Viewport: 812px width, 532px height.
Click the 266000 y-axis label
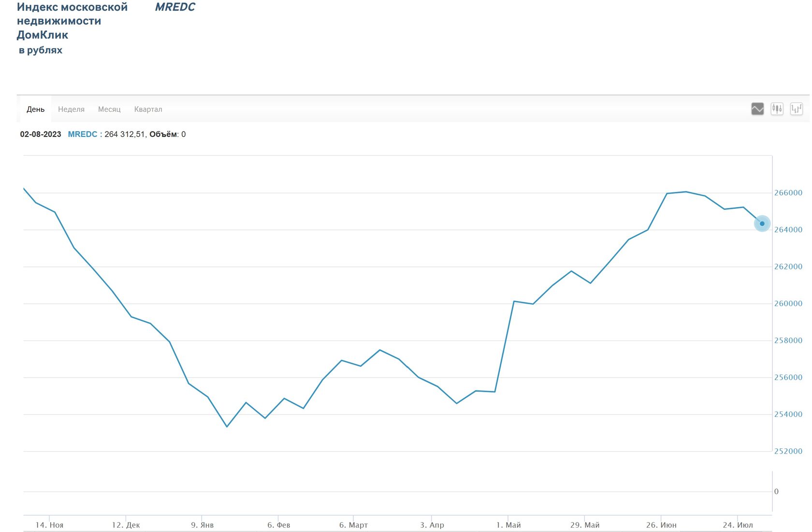pos(788,193)
